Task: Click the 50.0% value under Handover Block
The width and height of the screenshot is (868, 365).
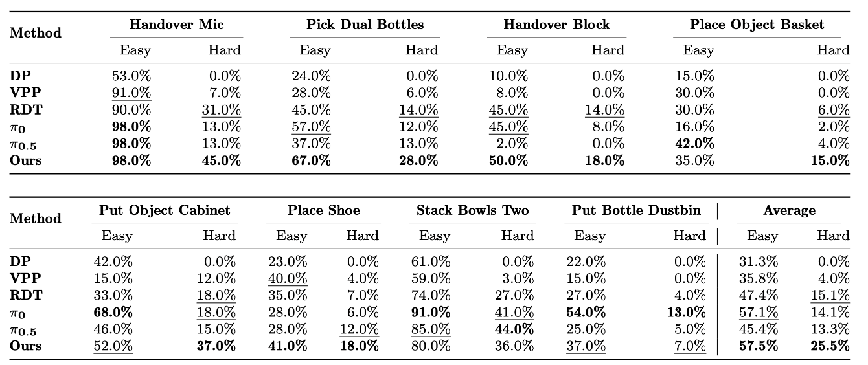Action: click(x=508, y=160)
